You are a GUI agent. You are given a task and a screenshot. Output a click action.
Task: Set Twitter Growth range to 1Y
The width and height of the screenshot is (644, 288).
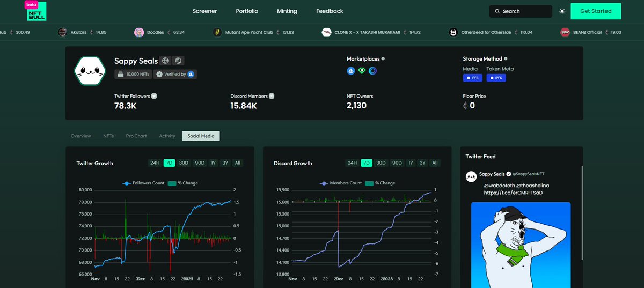point(213,163)
